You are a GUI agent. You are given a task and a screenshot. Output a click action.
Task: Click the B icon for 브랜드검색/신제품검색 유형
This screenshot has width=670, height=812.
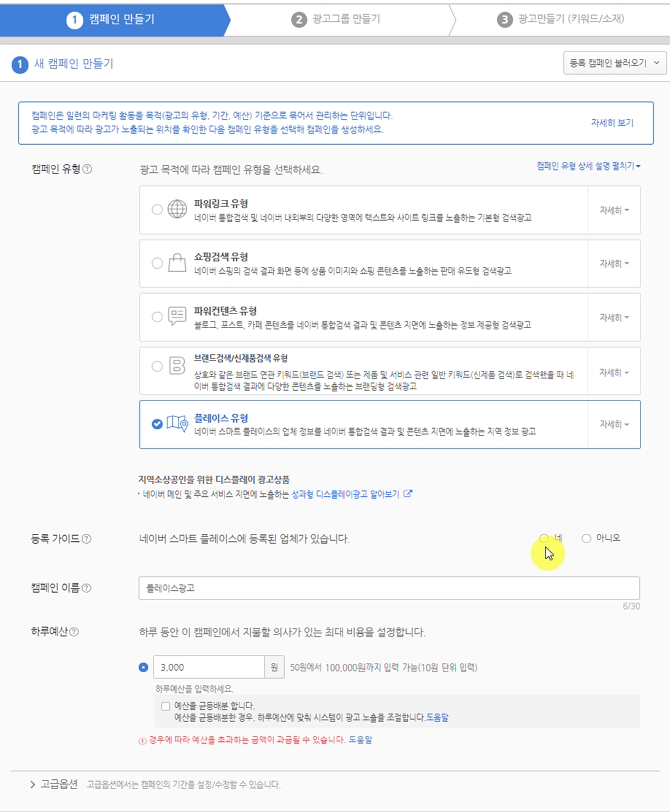177,366
